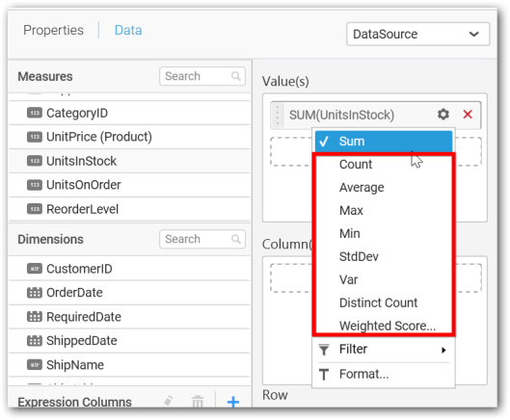Click the Measures search magnifier icon
Screen dimensions: 510x420
click(236, 76)
